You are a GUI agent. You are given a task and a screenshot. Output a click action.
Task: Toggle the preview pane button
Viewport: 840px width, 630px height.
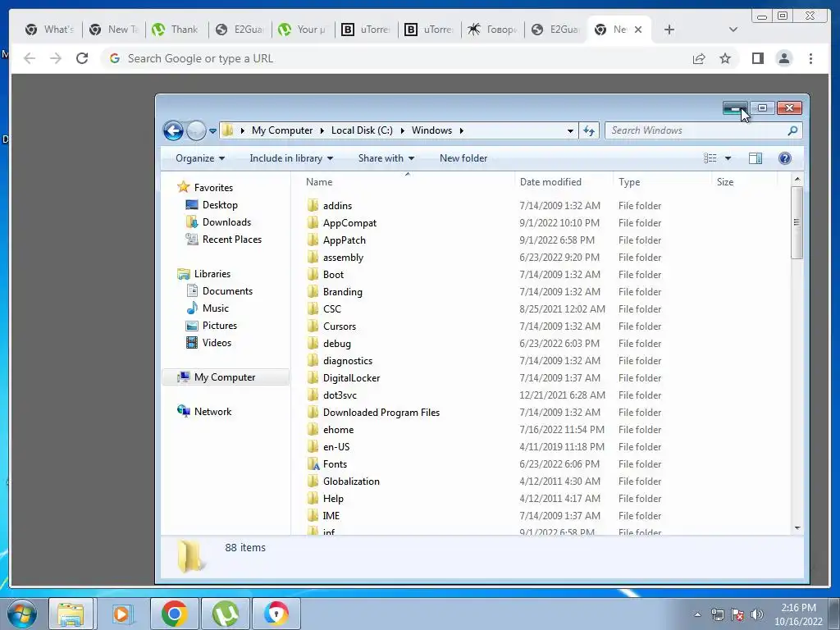pyautogui.click(x=756, y=158)
